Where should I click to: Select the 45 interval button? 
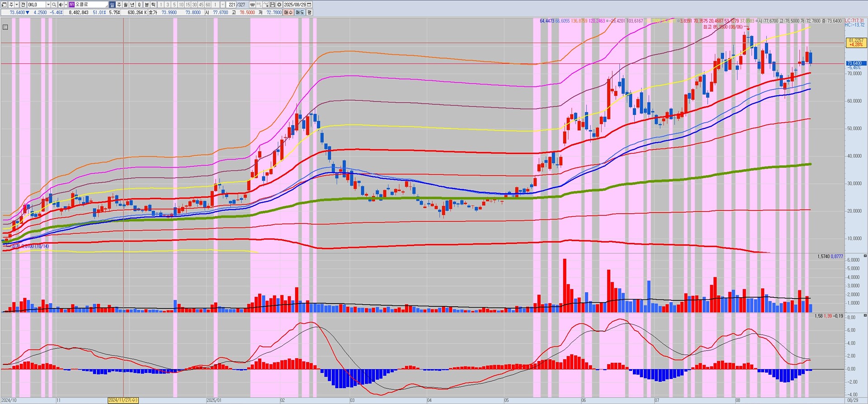(x=202, y=5)
